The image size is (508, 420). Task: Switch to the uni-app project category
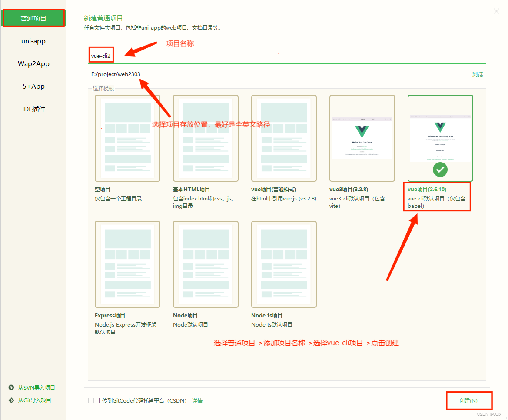[33, 41]
